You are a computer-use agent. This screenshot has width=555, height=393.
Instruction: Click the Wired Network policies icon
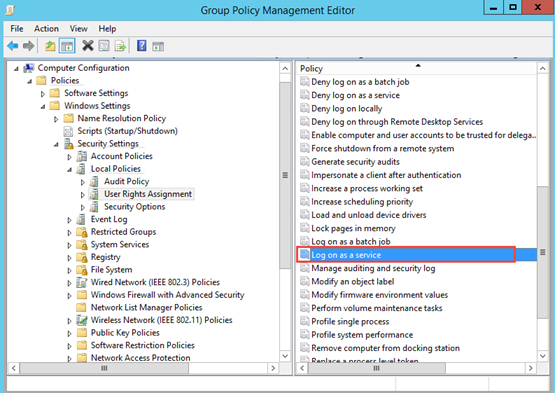[x=82, y=283]
